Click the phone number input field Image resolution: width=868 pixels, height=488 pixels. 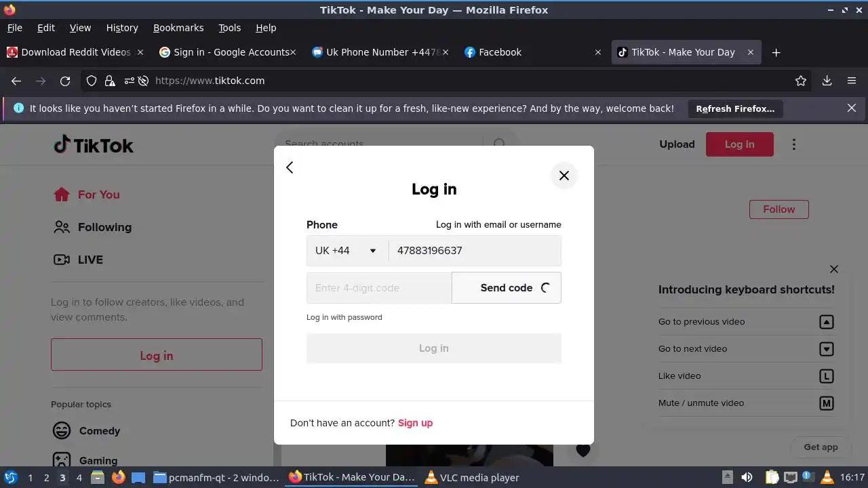pyautogui.click(x=475, y=251)
